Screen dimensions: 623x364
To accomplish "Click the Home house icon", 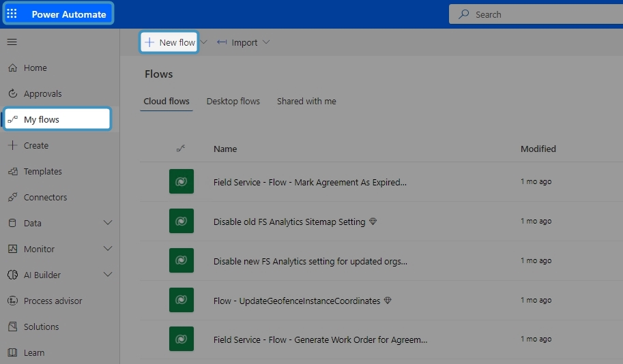I will click(13, 68).
